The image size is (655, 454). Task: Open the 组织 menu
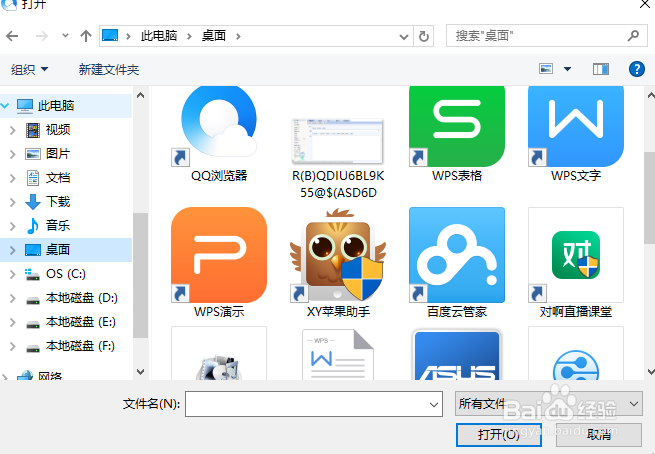click(x=29, y=69)
